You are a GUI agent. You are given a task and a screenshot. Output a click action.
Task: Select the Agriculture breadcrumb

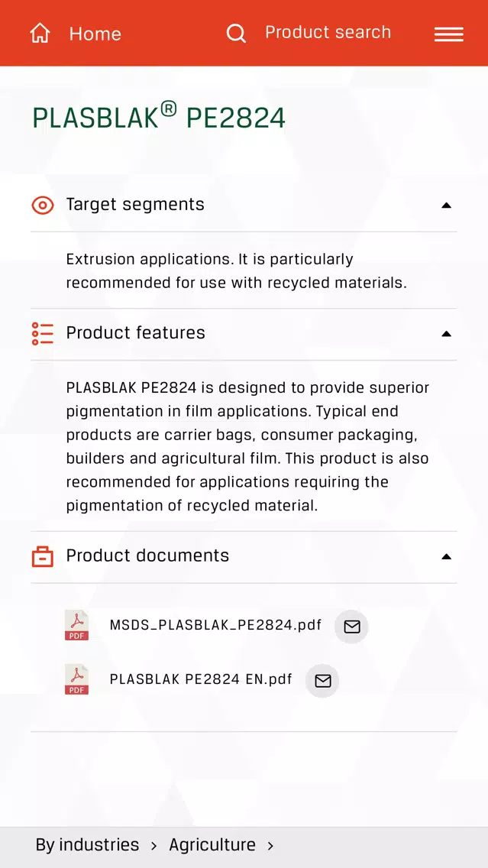(x=212, y=845)
